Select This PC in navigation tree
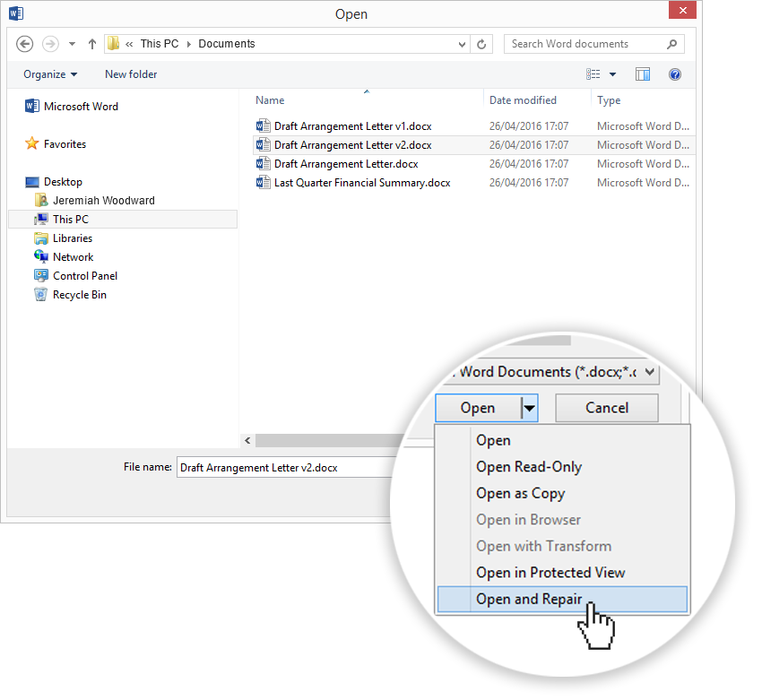 pyautogui.click(x=123, y=219)
